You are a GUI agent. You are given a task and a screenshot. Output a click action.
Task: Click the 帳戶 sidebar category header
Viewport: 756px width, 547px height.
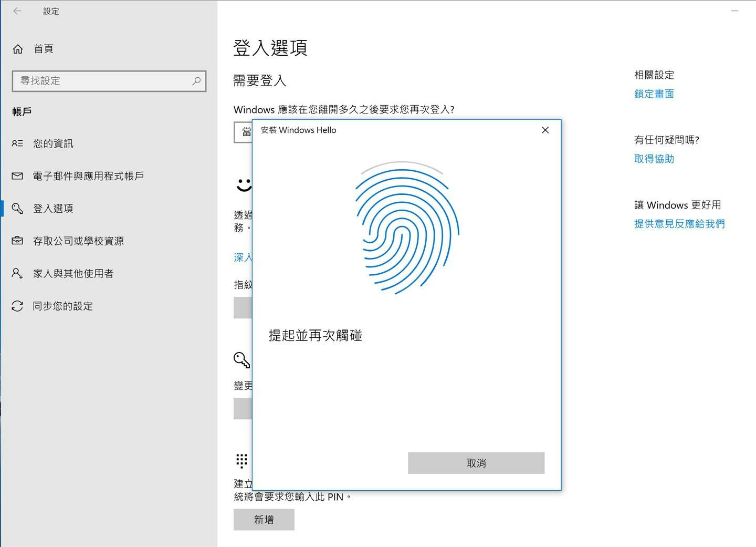coord(22,111)
